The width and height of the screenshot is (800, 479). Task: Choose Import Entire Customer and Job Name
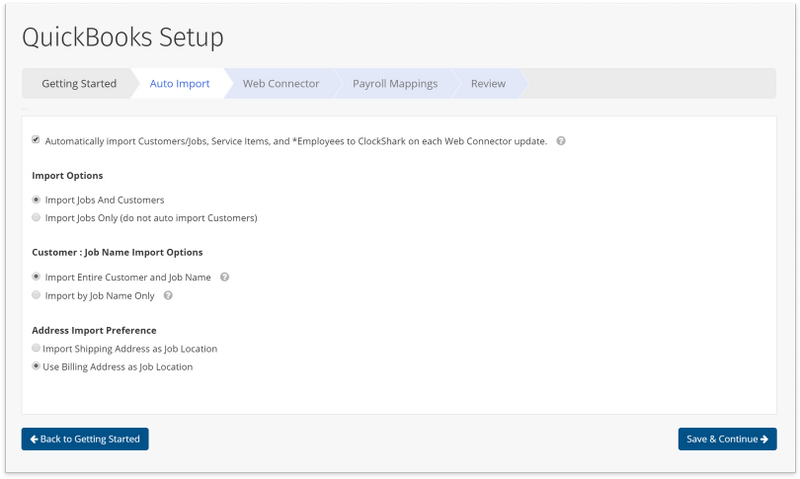(36, 276)
